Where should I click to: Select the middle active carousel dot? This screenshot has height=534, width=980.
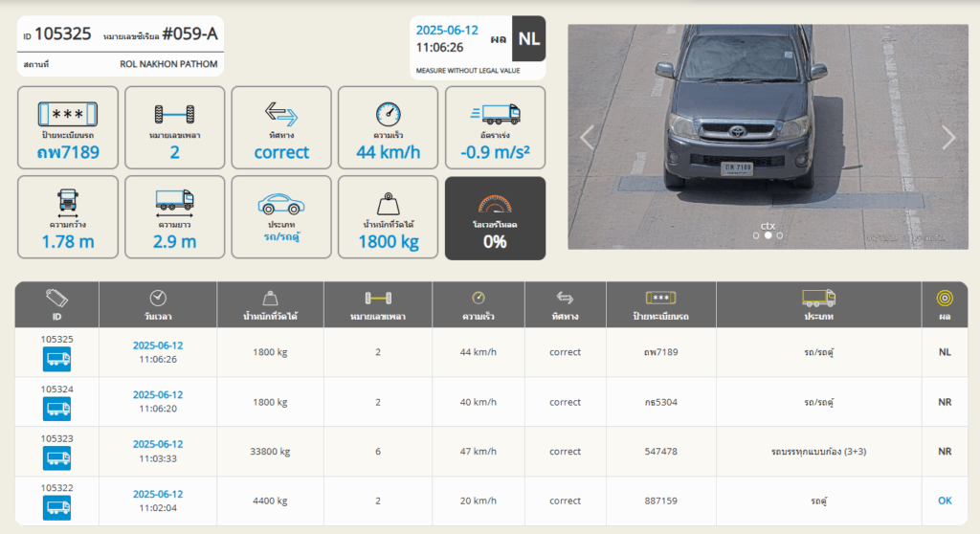click(x=768, y=235)
